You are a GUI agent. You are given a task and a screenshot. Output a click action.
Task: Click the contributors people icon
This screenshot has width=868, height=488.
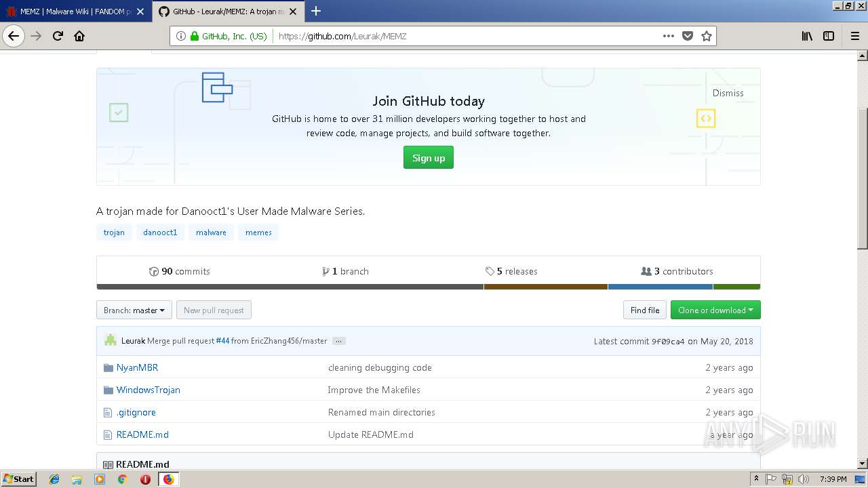[x=646, y=271]
